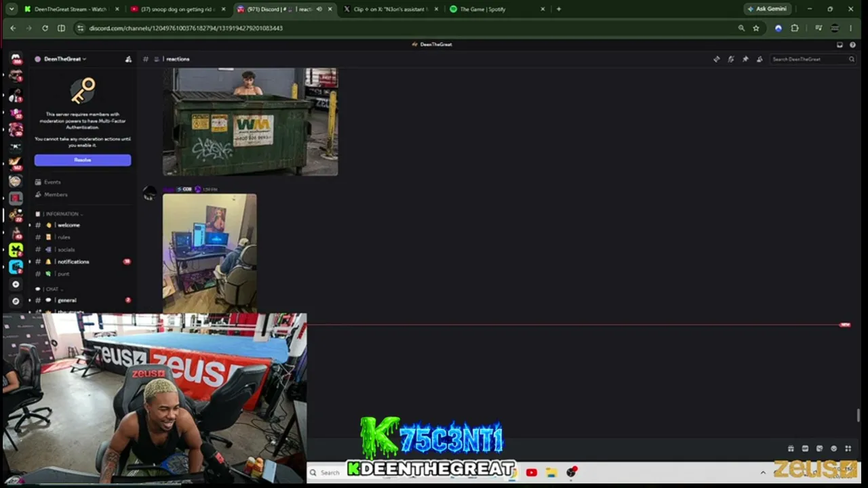
Task: Mute the Discord tab audio icon
Action: coord(319,9)
